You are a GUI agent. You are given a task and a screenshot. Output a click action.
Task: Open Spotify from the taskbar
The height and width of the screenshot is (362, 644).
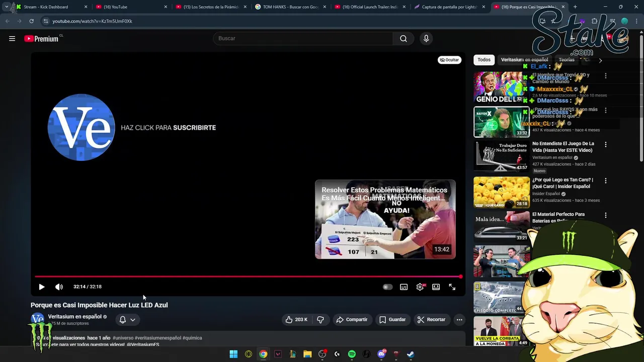(x=352, y=354)
